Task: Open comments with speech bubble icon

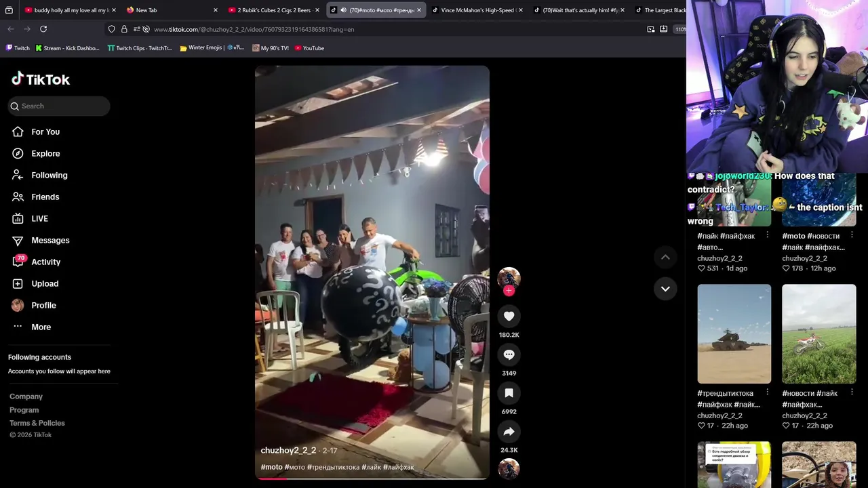Action: pos(509,354)
